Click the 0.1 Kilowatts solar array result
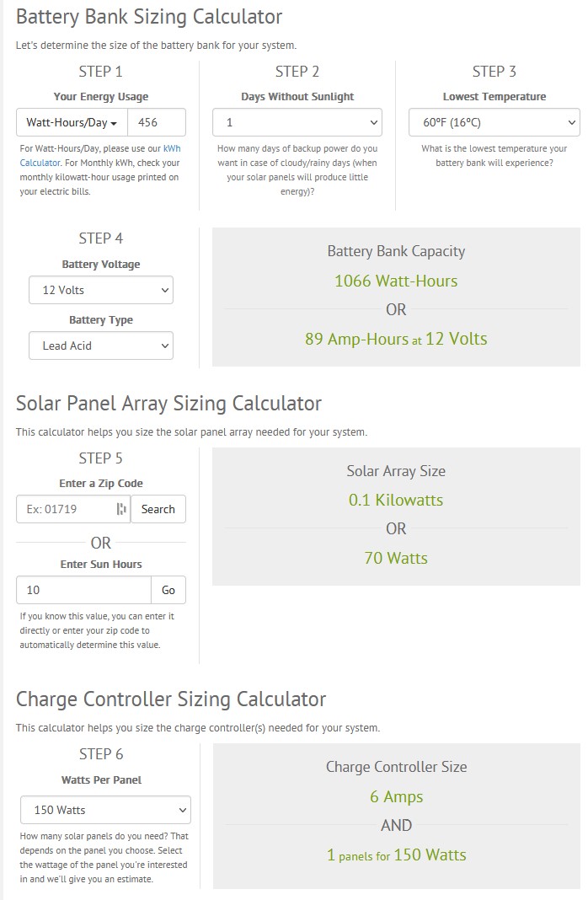588x900 pixels. (396, 500)
